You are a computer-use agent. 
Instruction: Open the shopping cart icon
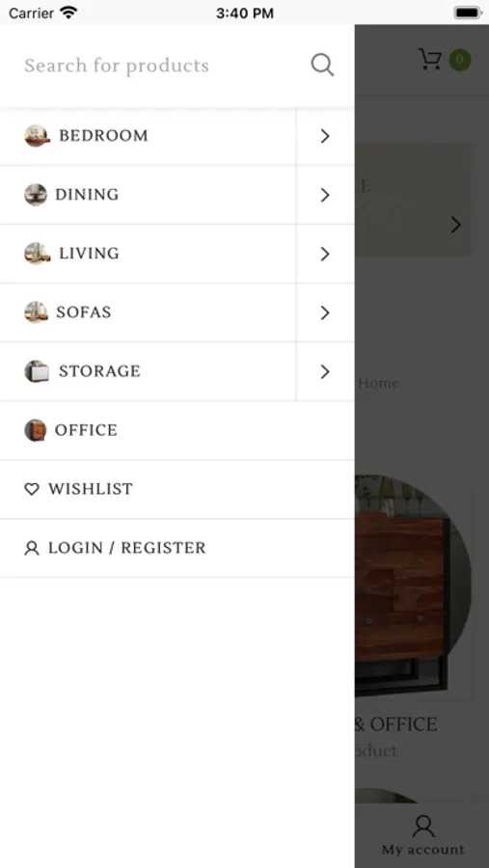430,59
